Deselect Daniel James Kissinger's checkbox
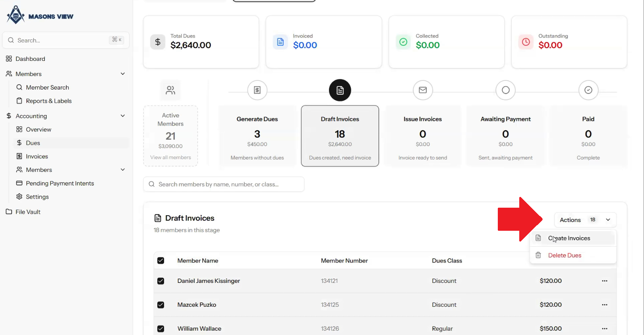The image size is (644, 335). coord(161,281)
